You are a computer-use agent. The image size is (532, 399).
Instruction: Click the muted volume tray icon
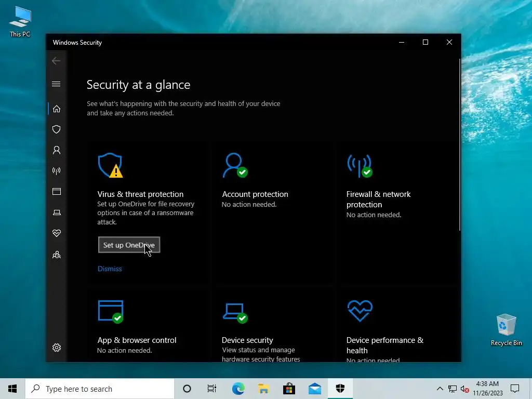point(464,389)
